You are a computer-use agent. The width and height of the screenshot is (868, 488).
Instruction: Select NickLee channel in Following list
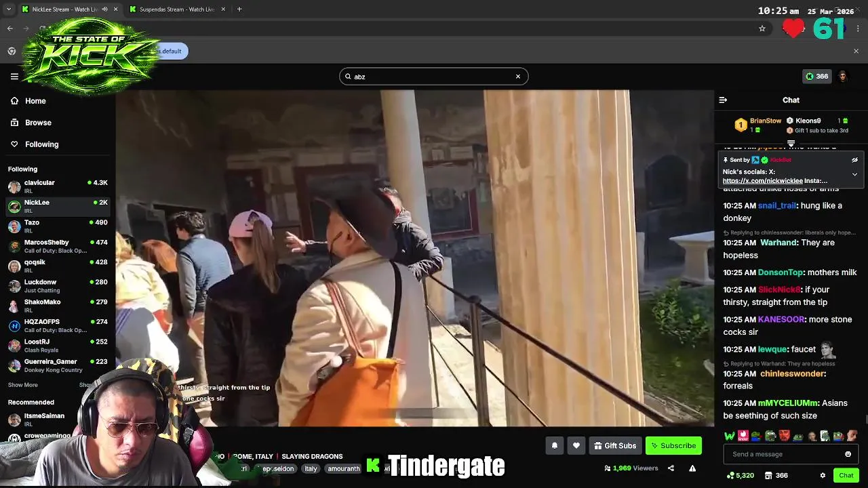(x=58, y=206)
